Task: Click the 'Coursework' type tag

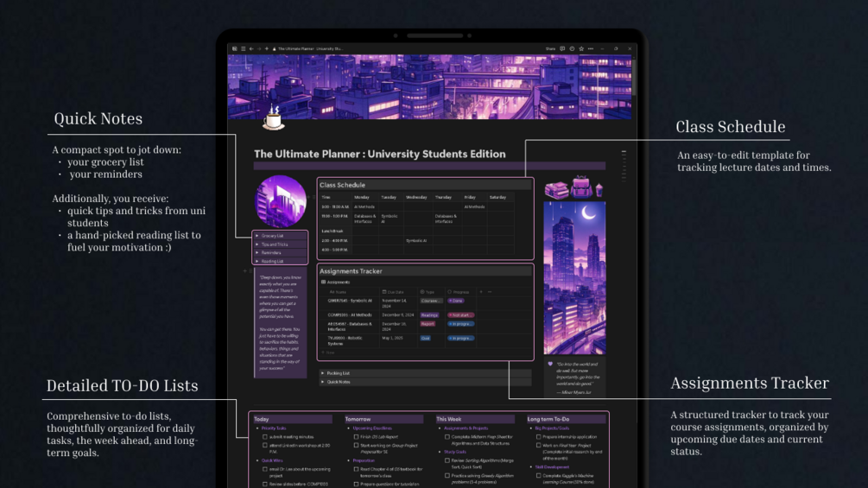Action: pos(431,301)
